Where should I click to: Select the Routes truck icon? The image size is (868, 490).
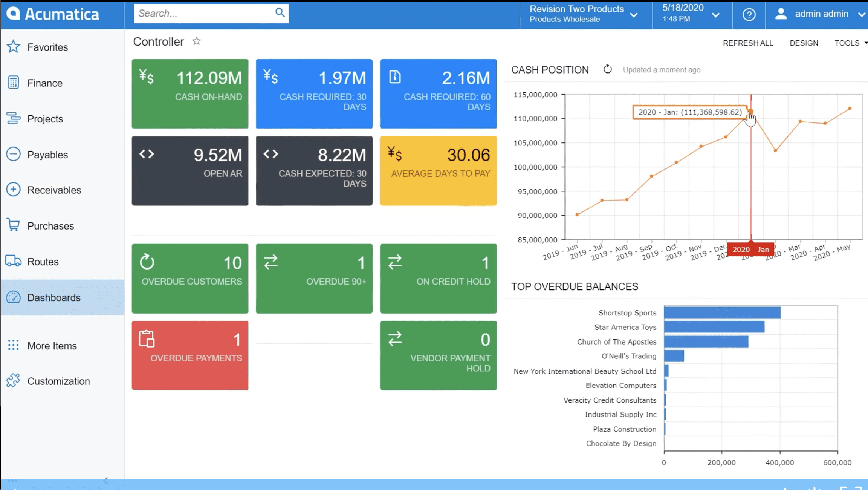(x=13, y=261)
